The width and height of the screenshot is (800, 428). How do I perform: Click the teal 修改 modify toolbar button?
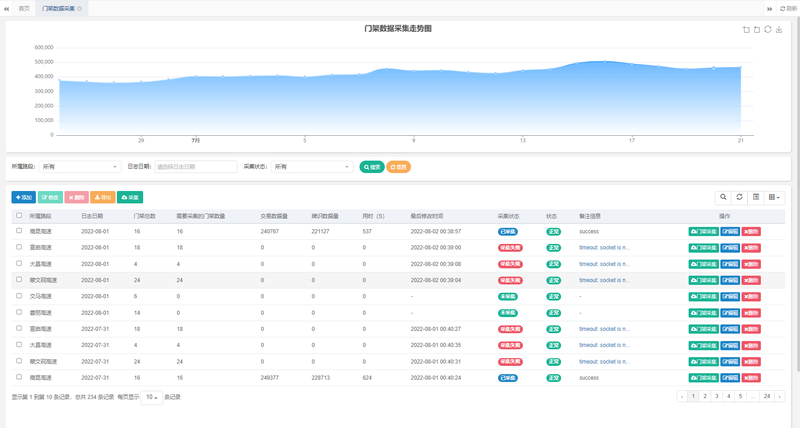pyautogui.click(x=50, y=197)
